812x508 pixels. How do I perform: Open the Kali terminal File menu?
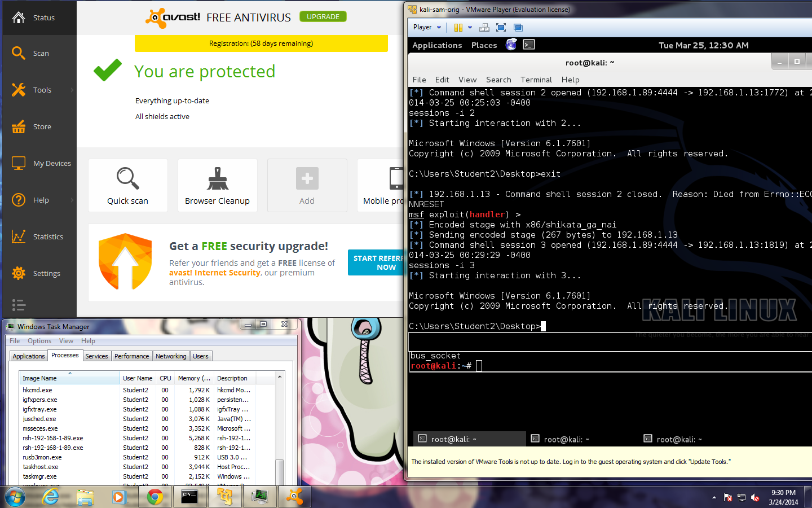pos(420,80)
